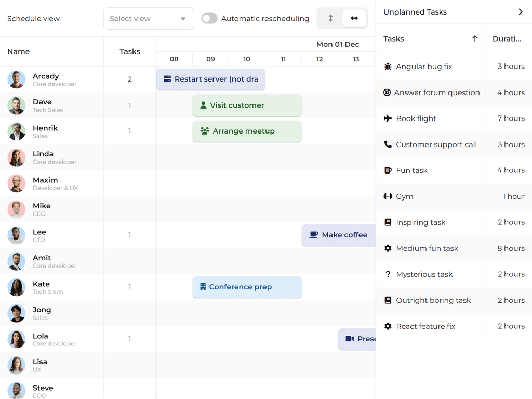Select horizontal orientation mode button

pos(354,18)
